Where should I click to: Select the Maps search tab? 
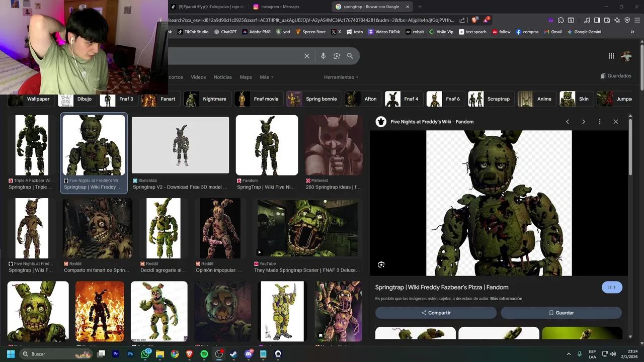point(246,77)
